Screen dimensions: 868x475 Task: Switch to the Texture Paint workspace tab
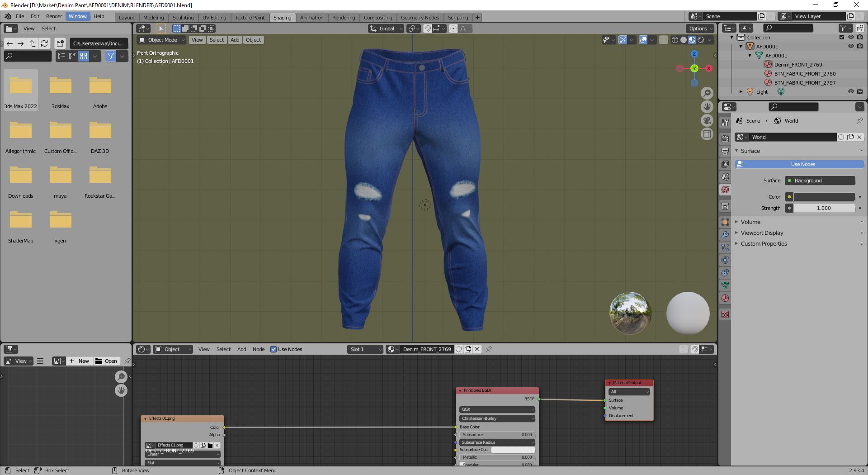(x=250, y=17)
